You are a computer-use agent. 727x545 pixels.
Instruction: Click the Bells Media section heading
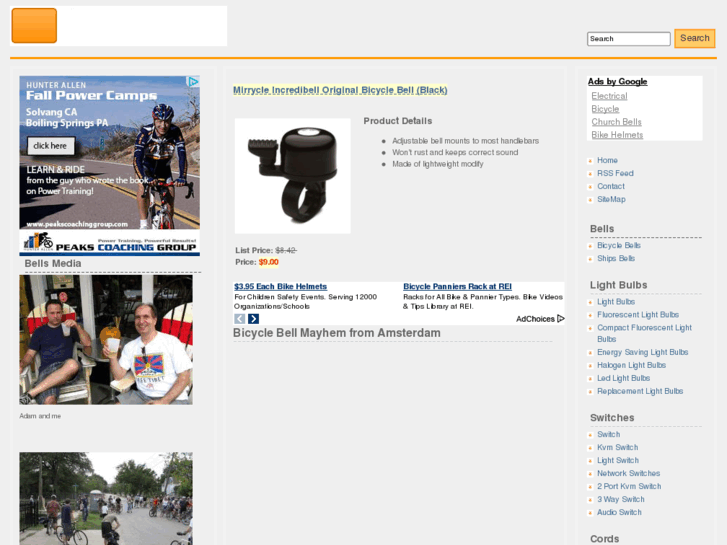pos(53,263)
